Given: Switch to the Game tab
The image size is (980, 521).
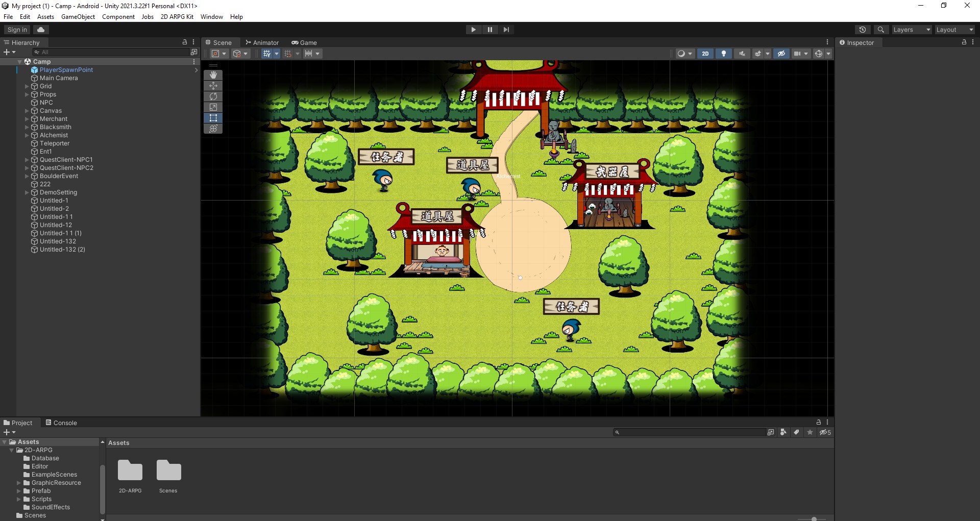Looking at the screenshot, I should coord(304,43).
